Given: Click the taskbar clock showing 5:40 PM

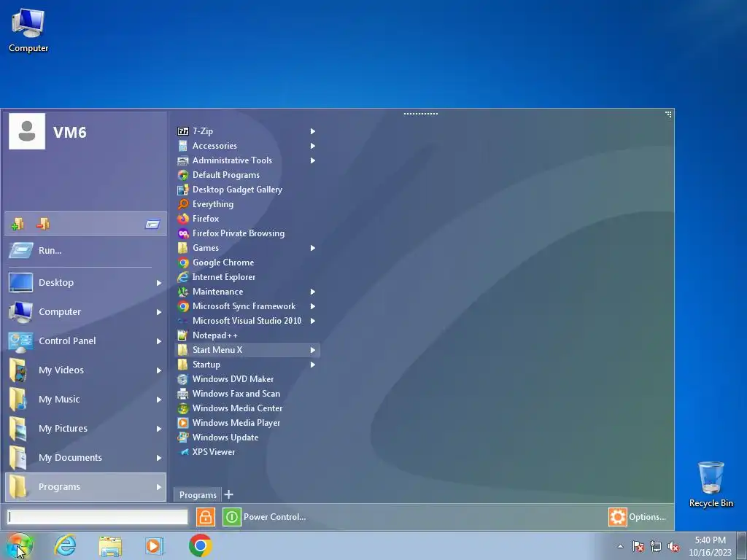Looking at the screenshot, I should pyautogui.click(x=710, y=546).
